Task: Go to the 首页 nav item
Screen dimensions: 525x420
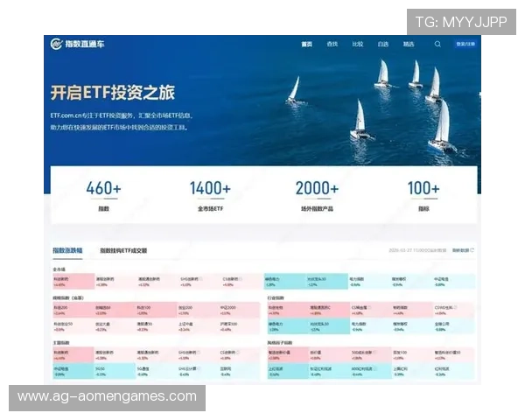Action: (306, 44)
